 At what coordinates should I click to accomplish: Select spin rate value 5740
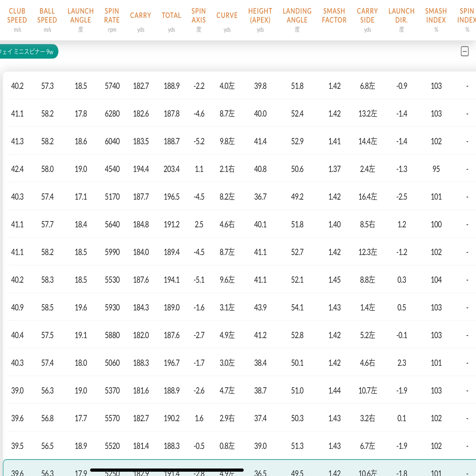click(x=112, y=86)
